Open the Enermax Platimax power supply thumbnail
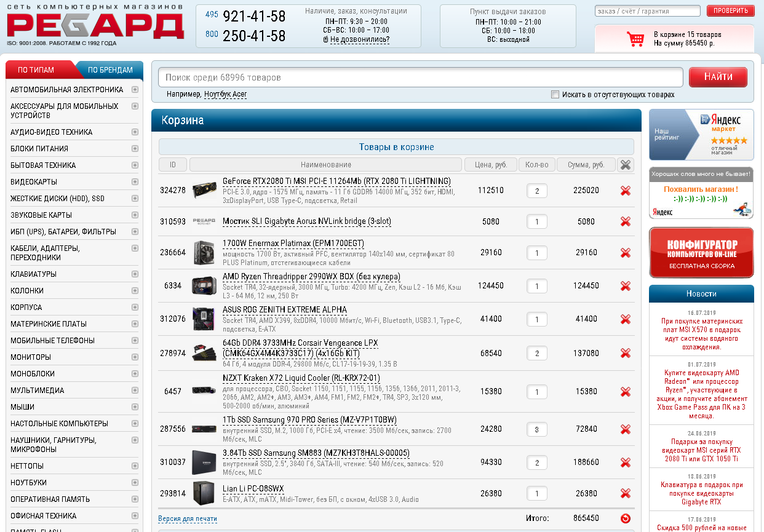Viewport: 764px width, 532px height. coord(204,253)
